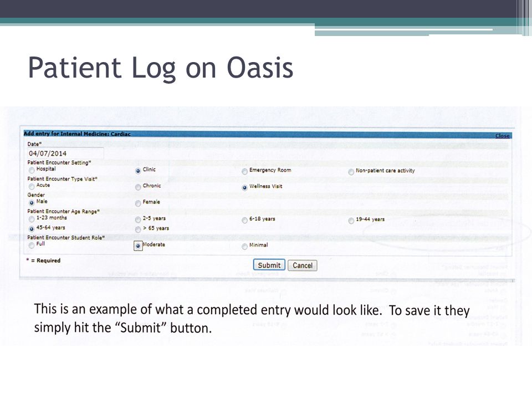Choose the 45-64 years age range
The image size is (532, 399).
(32, 229)
